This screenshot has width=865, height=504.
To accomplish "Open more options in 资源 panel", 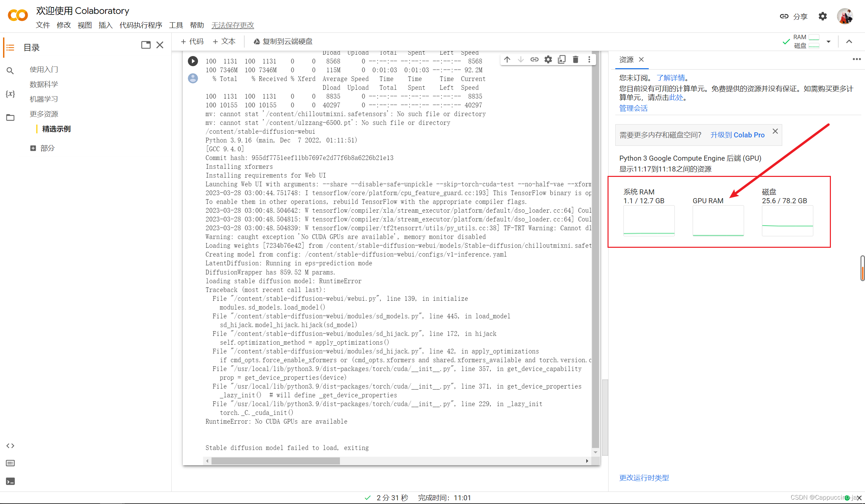I will point(857,59).
